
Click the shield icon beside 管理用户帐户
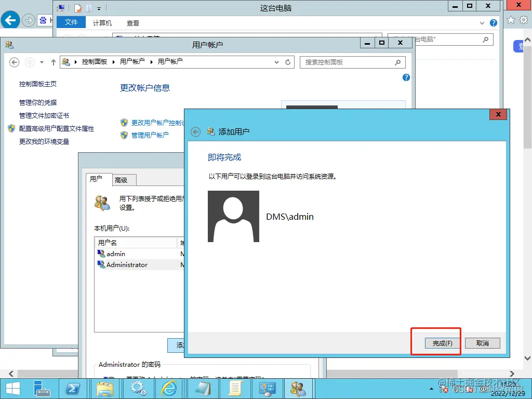pos(124,135)
